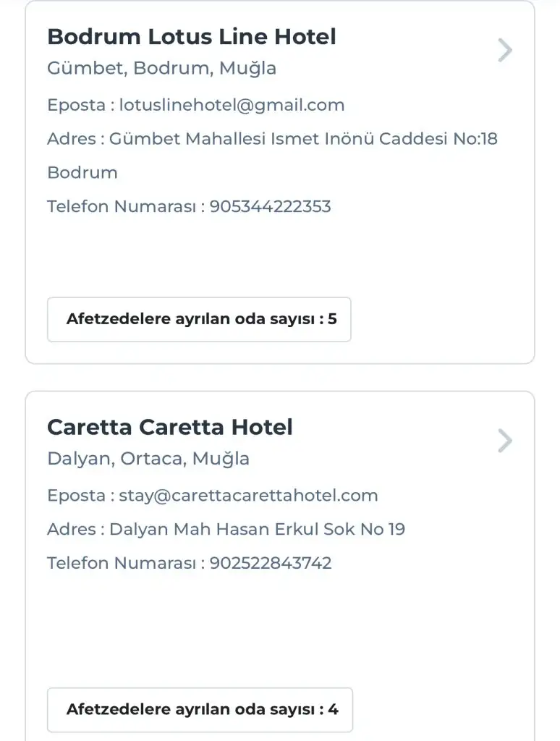
Task: Click the Eposta label in the Caretta card
Action: pyautogui.click(x=76, y=496)
